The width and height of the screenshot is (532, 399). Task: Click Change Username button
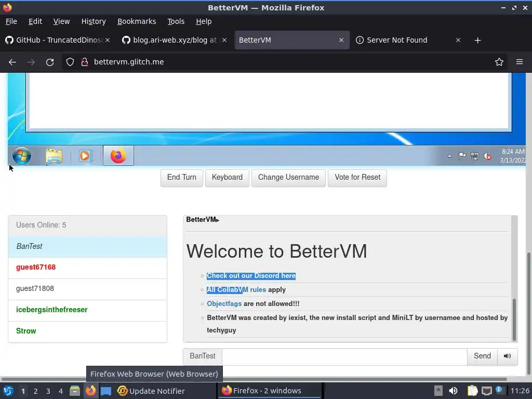(288, 178)
